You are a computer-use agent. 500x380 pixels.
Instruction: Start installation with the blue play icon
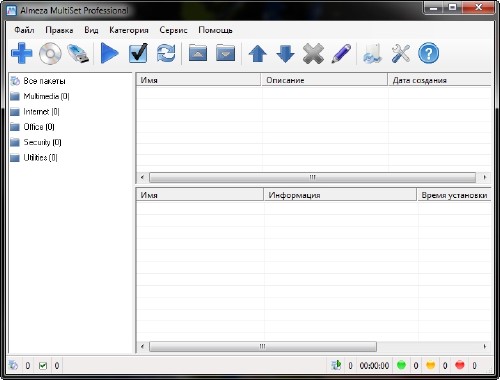(109, 53)
